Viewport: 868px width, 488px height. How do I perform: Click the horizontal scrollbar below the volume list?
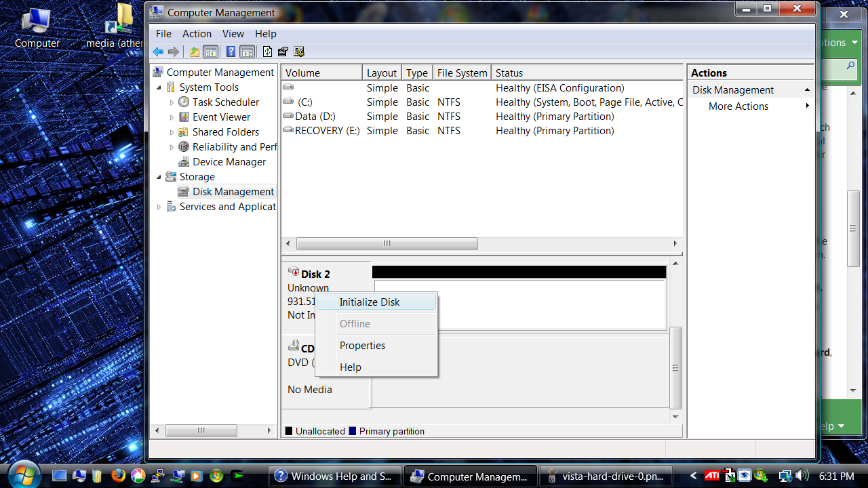(387, 243)
